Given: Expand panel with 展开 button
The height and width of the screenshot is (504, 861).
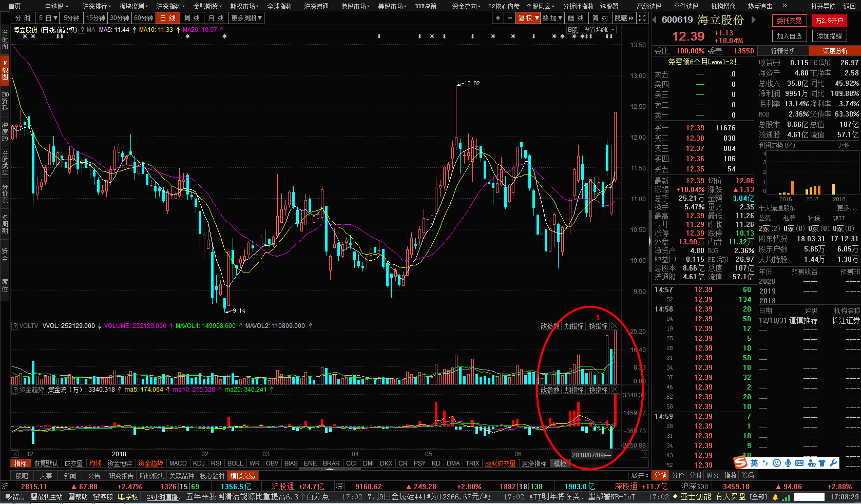Looking at the screenshot, I should [640, 476].
